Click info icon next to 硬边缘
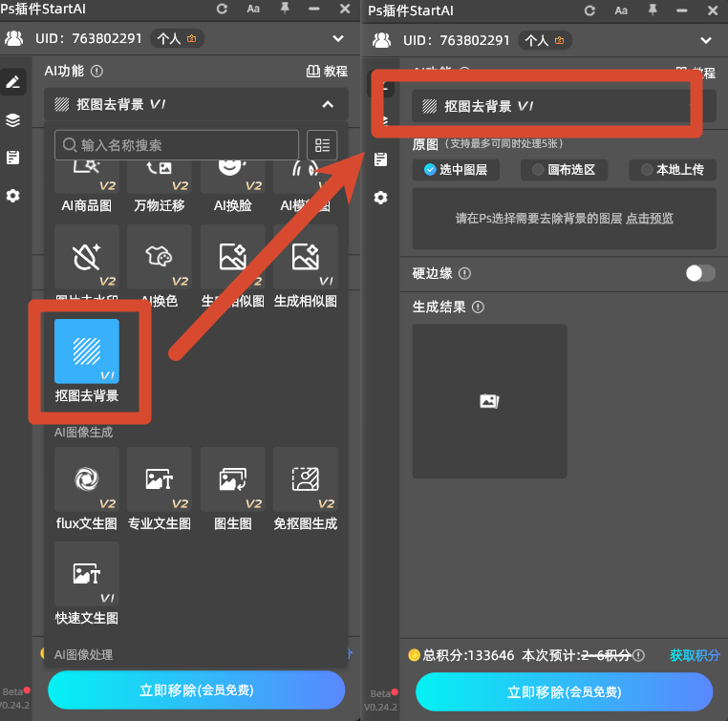The height and width of the screenshot is (721, 728). (464, 274)
